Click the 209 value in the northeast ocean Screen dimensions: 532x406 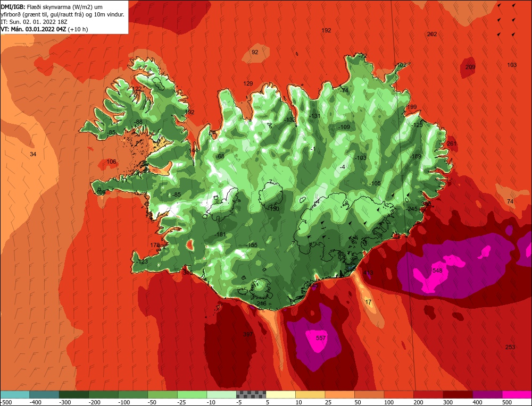(470, 67)
